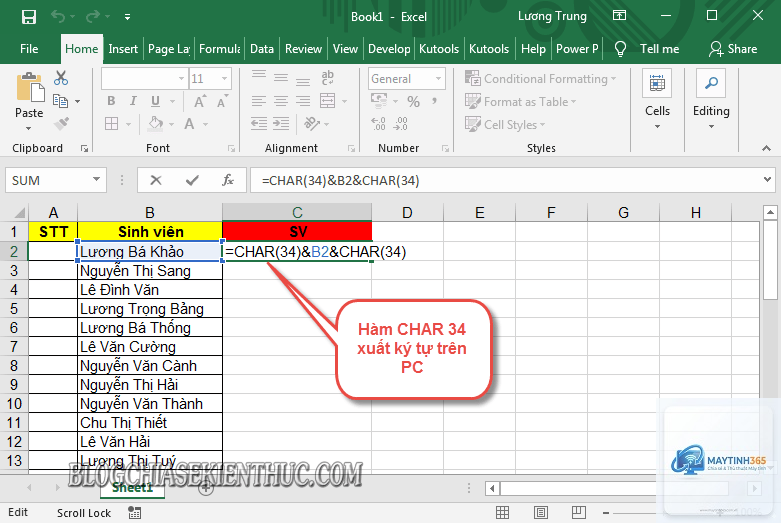Switch to the View tab
Viewport: 781px width, 523px height.
pyautogui.click(x=345, y=49)
